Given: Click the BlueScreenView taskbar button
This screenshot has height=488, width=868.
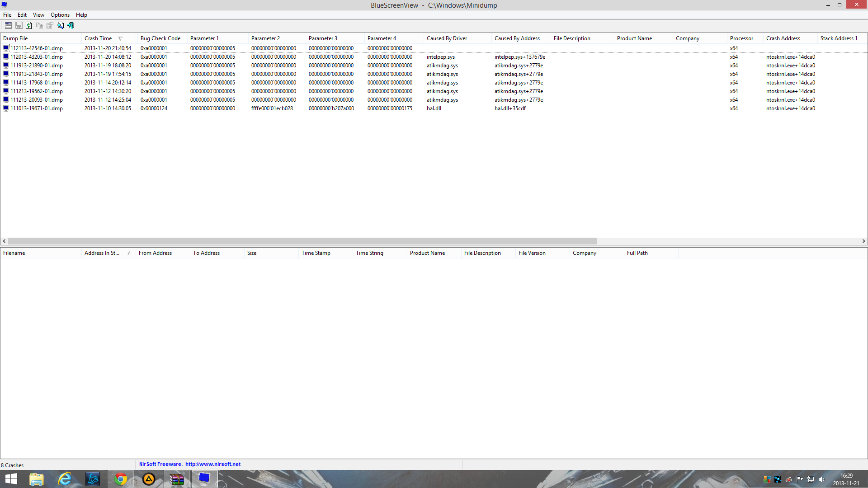Looking at the screenshot, I should click(x=204, y=479).
